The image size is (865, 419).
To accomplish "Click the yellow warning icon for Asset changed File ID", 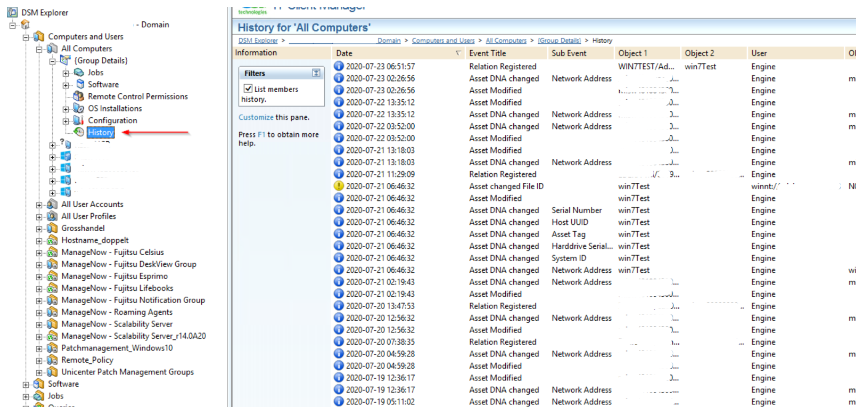I will (x=340, y=186).
